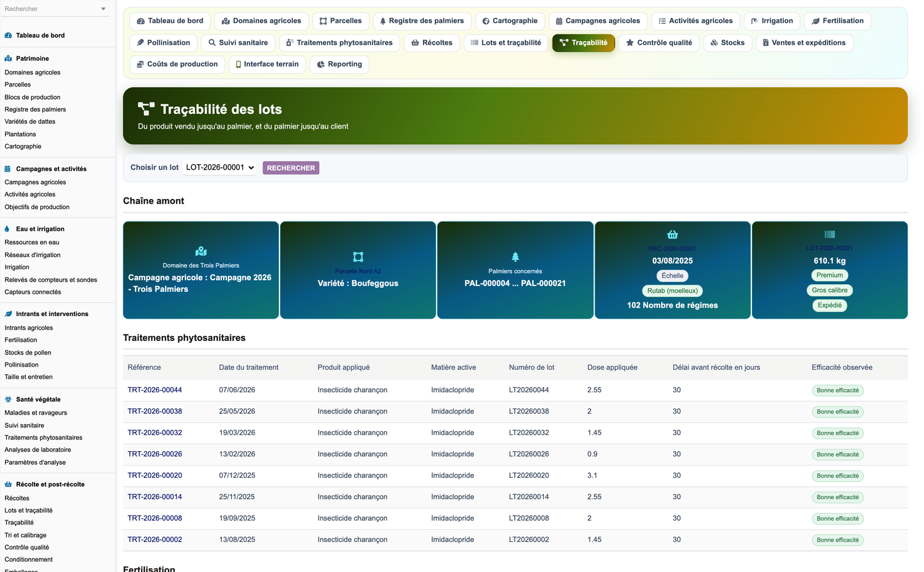924x572 pixels.
Task: Click the Registre des palmiers tree icon
Action: tap(383, 21)
